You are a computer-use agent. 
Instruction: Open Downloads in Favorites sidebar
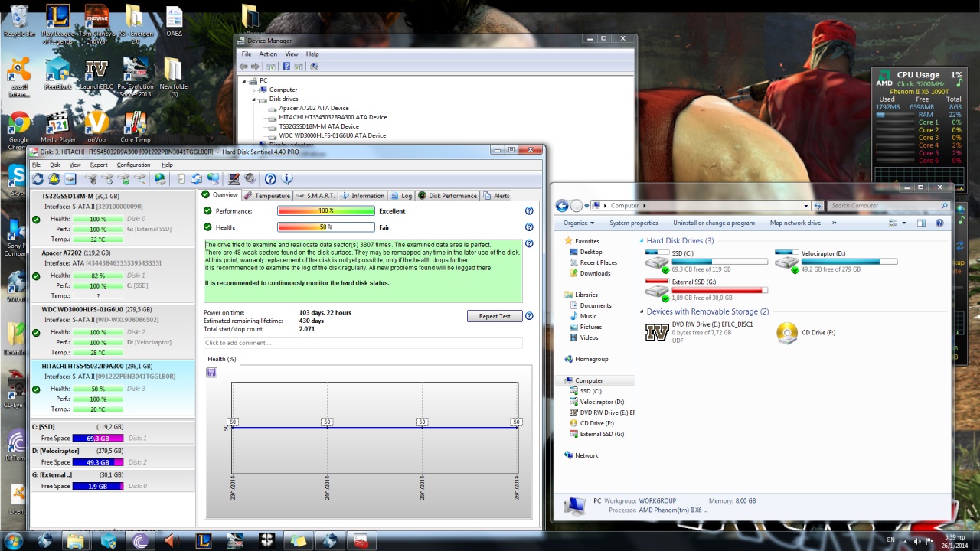coord(595,273)
